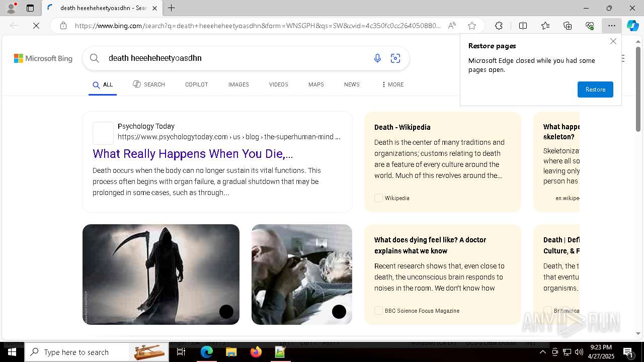This screenshot has height=362, width=644.
Task: Click the address bar URL
Action: click(258, 26)
